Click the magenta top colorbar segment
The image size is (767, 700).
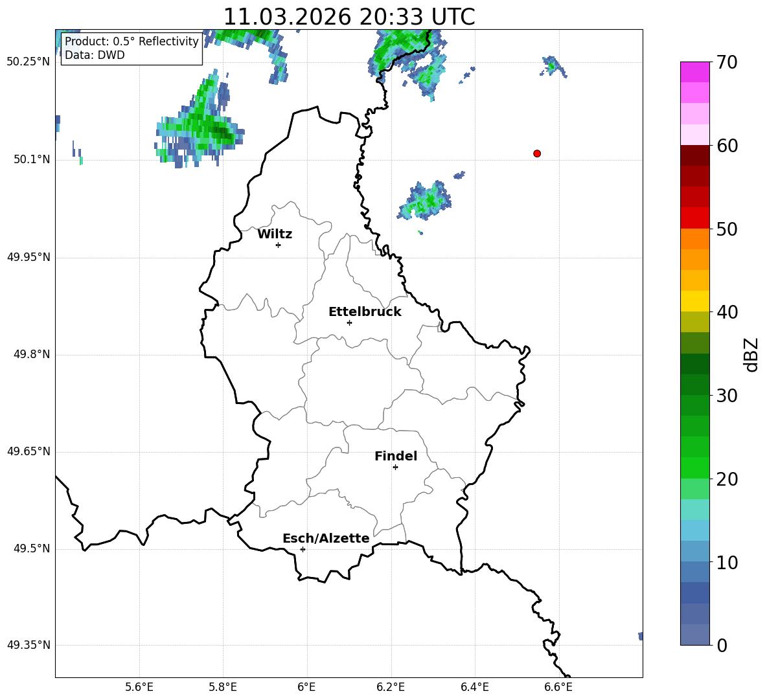point(695,73)
